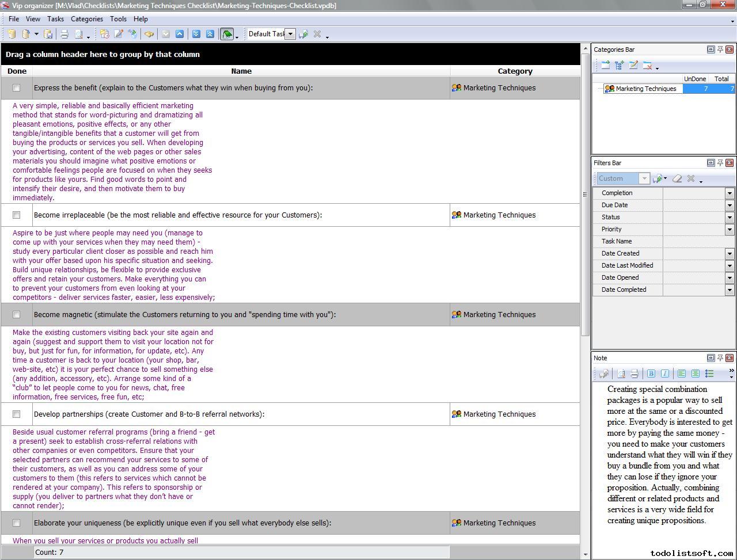Expand the Priority filter dropdown
Viewport: 737px width, 560px height.
click(x=730, y=230)
